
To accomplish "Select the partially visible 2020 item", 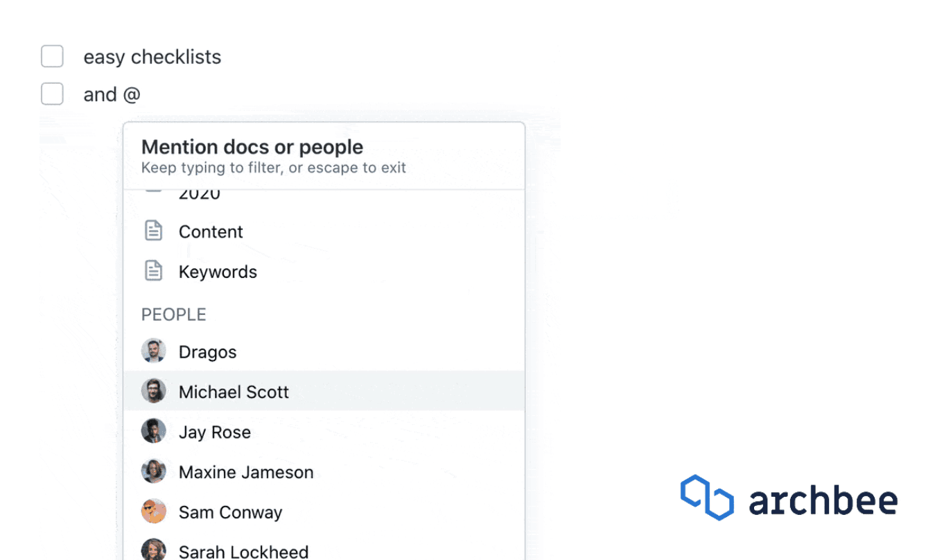I will pyautogui.click(x=200, y=195).
